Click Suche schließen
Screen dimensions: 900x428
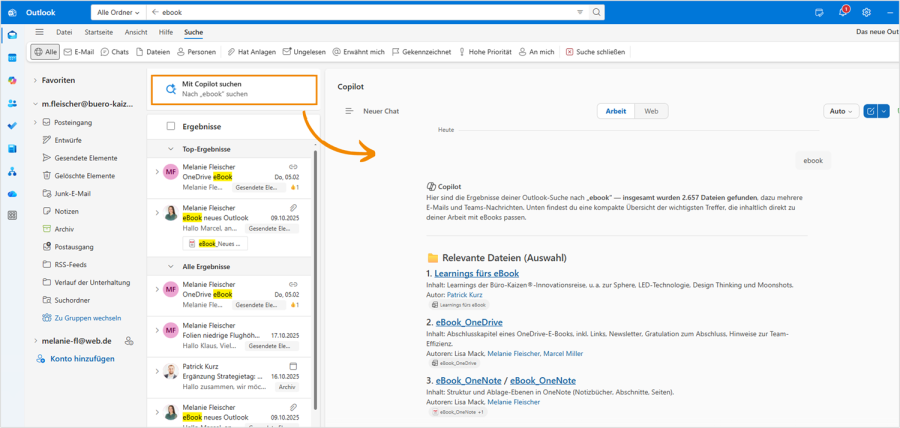point(596,52)
